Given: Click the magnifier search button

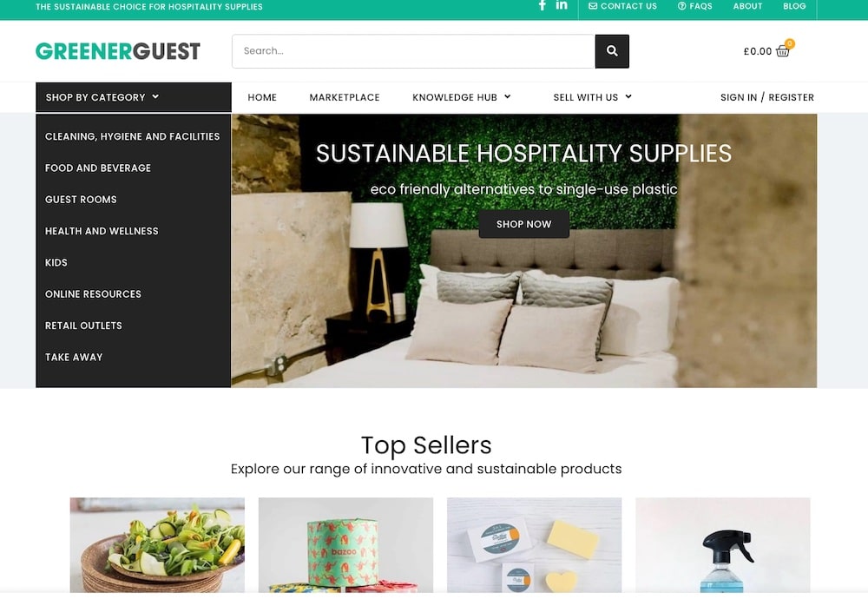Looking at the screenshot, I should 612,51.
